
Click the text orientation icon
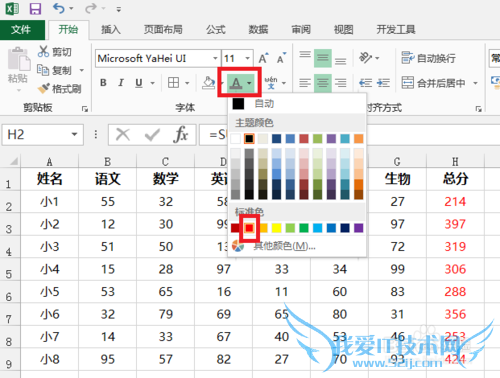click(x=366, y=58)
